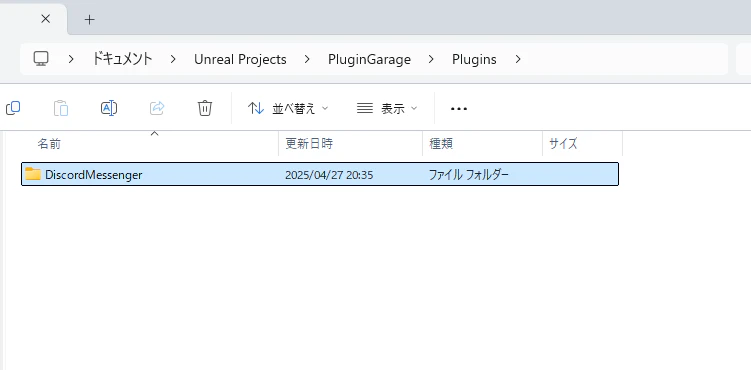Click the Paste clipboard icon

[x=61, y=108]
